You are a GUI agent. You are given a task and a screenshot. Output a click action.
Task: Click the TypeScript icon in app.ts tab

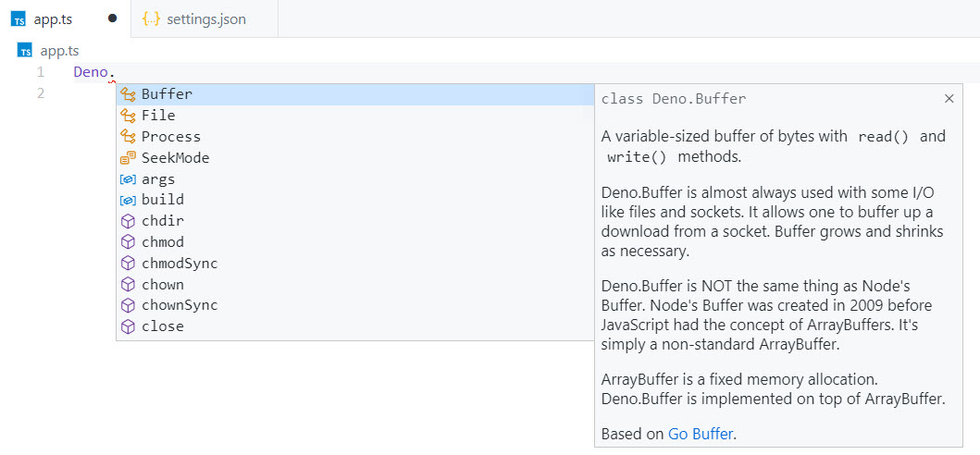[19, 19]
